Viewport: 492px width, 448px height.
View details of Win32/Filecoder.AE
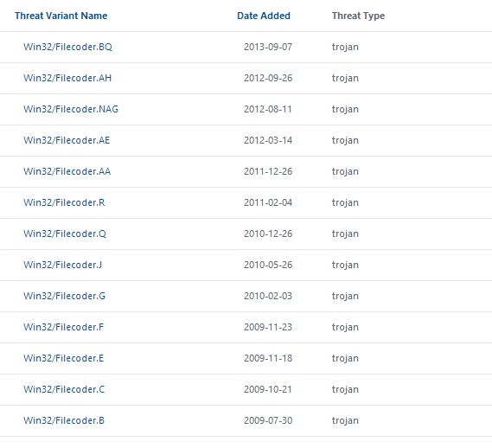coord(67,140)
